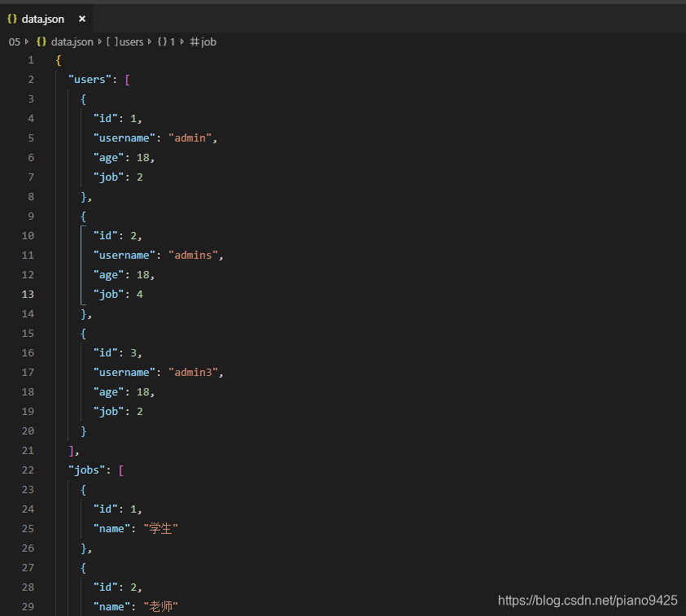Viewport: 686px width, 616px height.
Task: Close the data.json tab
Action: coord(82,19)
